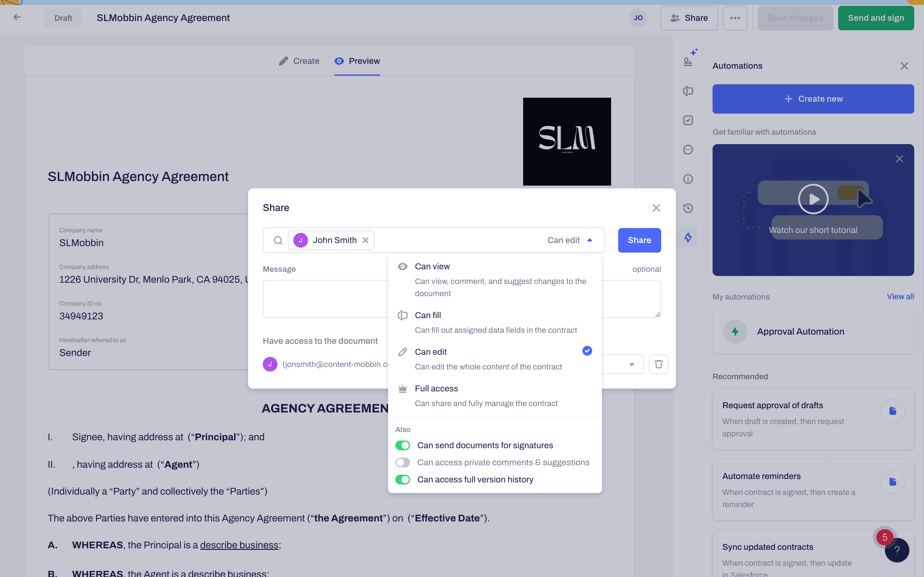Disable Can send documents for signatures
This screenshot has height=577, width=924.
pos(403,445)
